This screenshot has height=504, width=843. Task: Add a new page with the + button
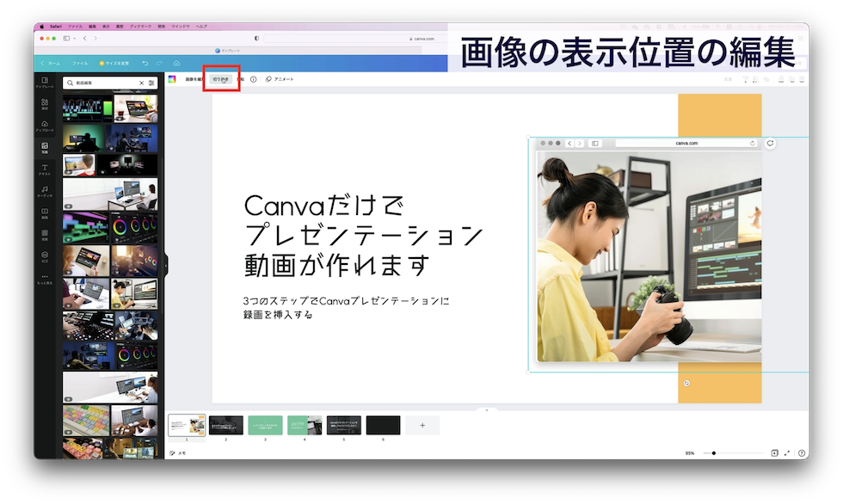[x=422, y=425]
